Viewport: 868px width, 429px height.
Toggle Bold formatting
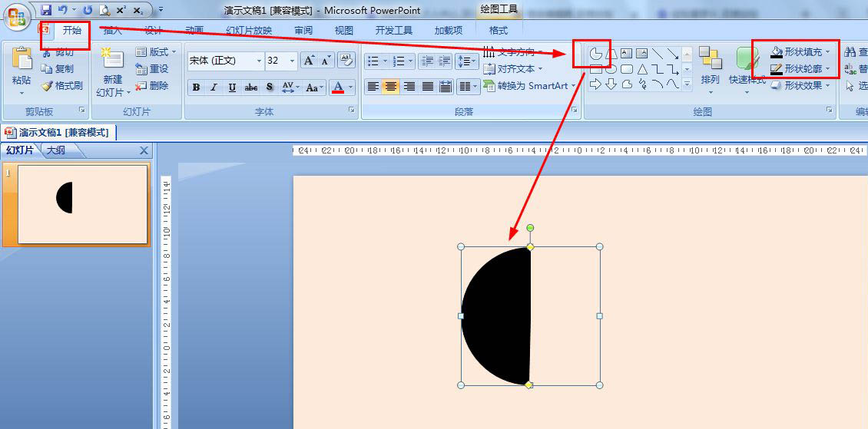[196, 87]
